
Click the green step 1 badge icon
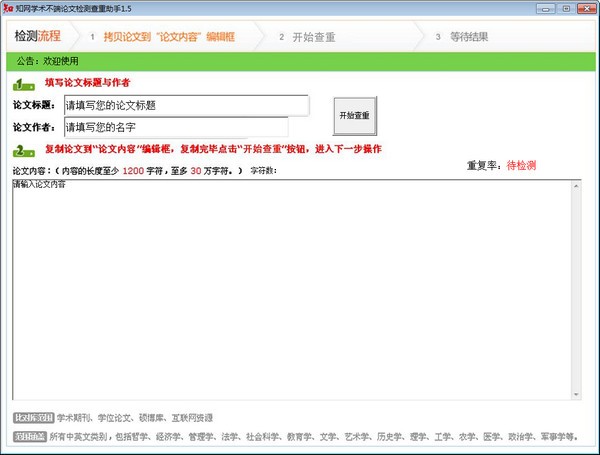25,85
